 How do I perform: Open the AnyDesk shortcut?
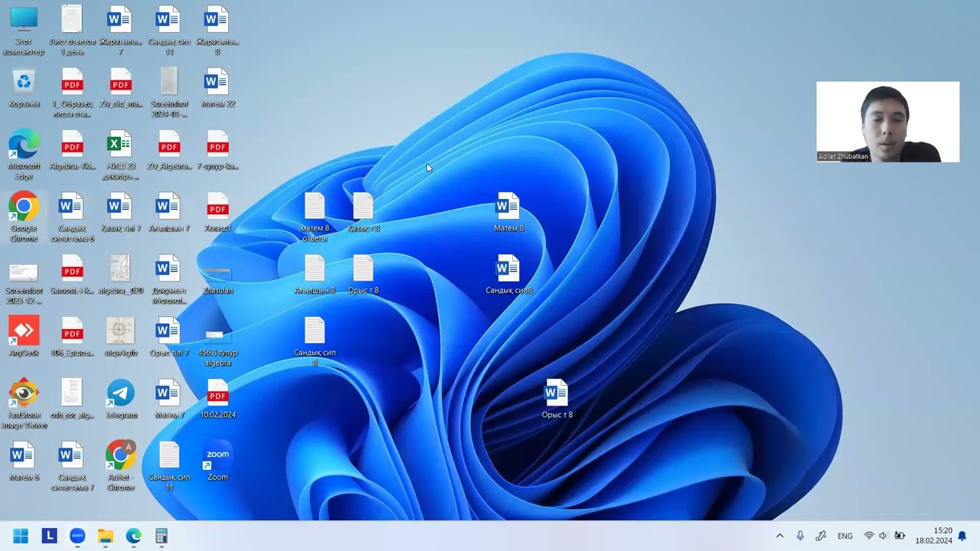pyautogui.click(x=24, y=336)
